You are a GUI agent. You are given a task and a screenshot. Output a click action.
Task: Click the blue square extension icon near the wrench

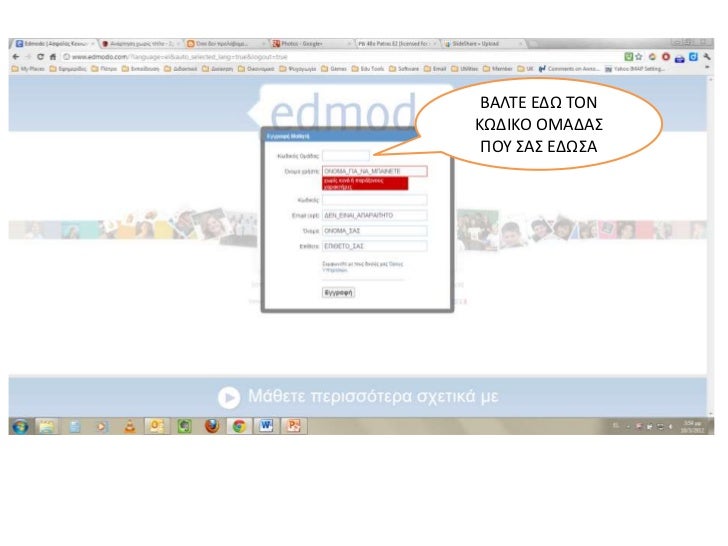coord(693,57)
